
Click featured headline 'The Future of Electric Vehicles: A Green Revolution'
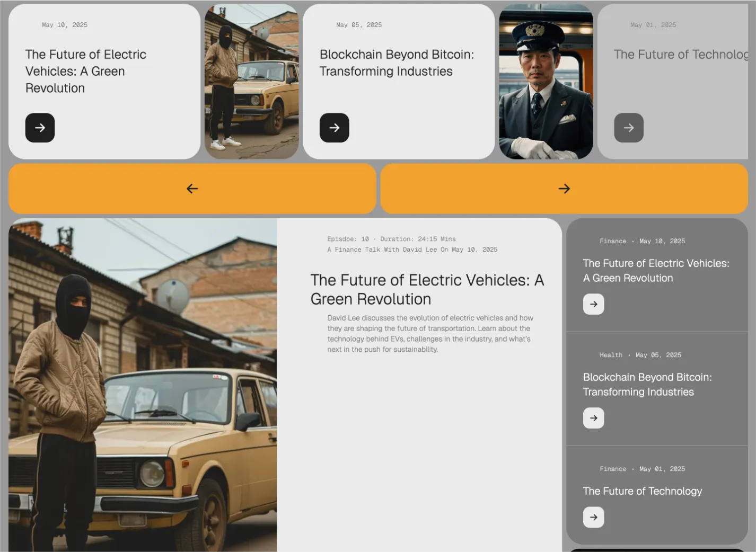point(427,289)
